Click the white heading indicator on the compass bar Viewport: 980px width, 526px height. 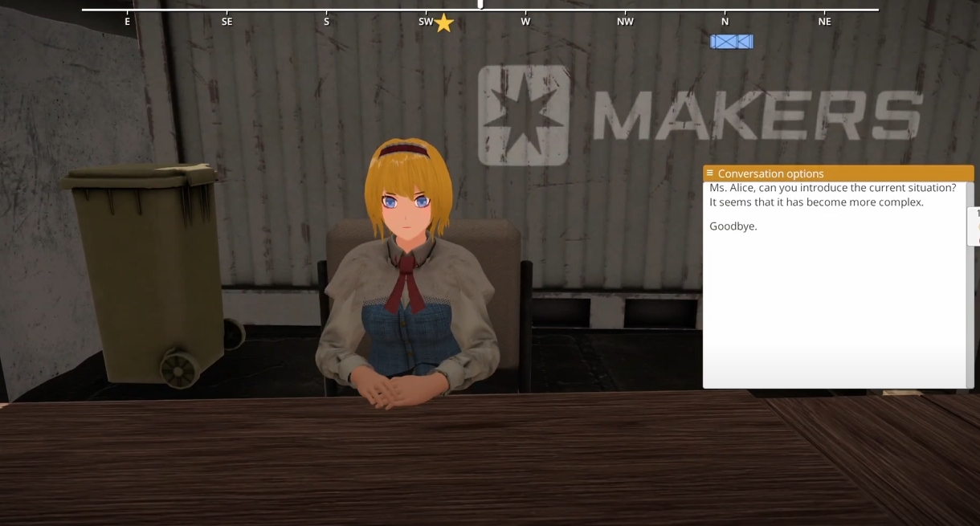click(480, 5)
